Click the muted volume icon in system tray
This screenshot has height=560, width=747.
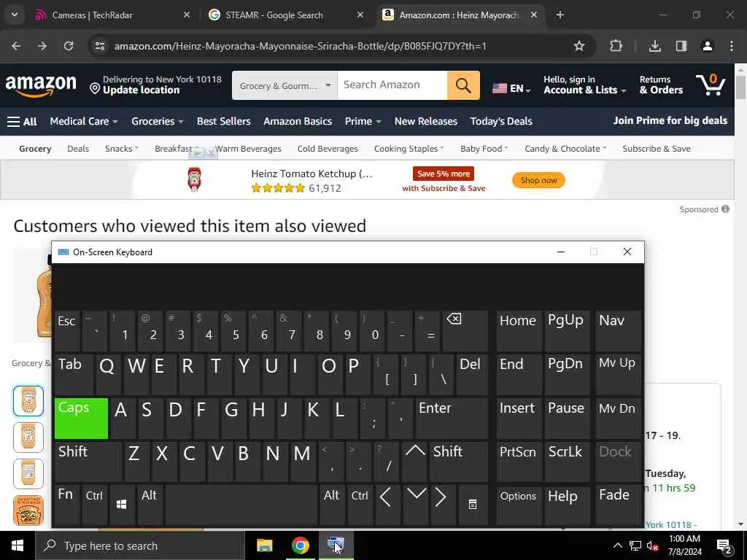[652, 545]
